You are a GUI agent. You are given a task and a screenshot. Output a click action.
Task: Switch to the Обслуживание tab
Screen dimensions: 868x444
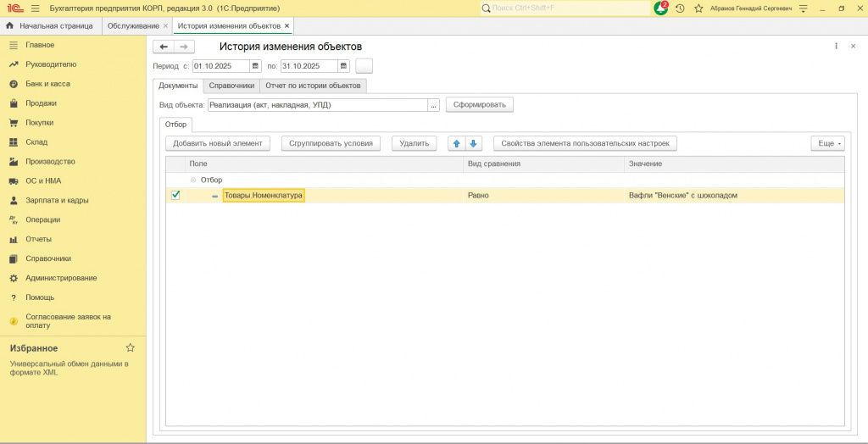pos(133,26)
